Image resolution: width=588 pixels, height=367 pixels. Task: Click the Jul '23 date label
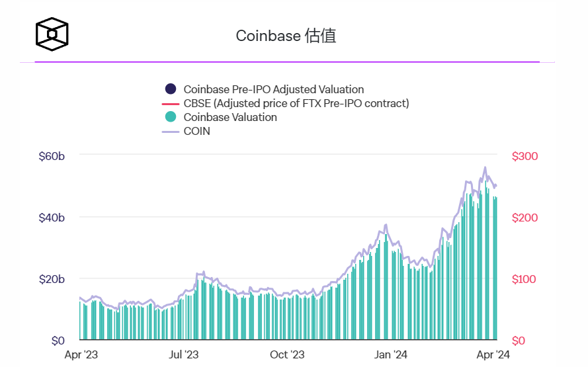click(184, 355)
